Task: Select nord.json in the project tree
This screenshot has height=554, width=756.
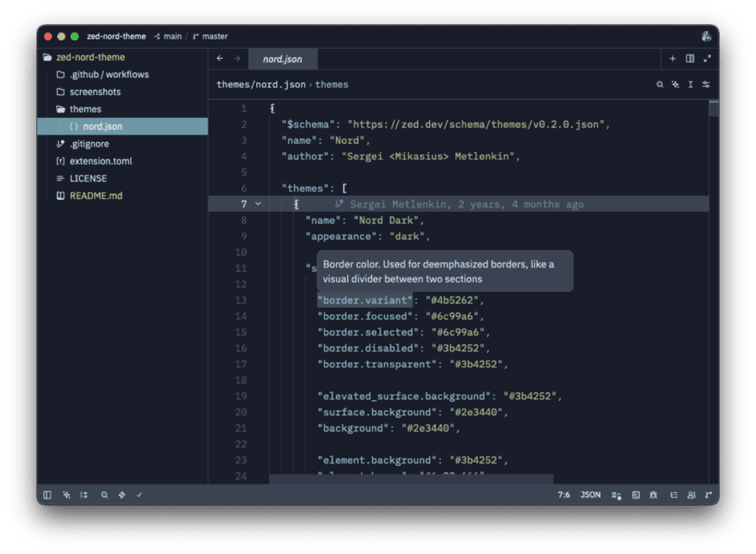Action: 123,126
